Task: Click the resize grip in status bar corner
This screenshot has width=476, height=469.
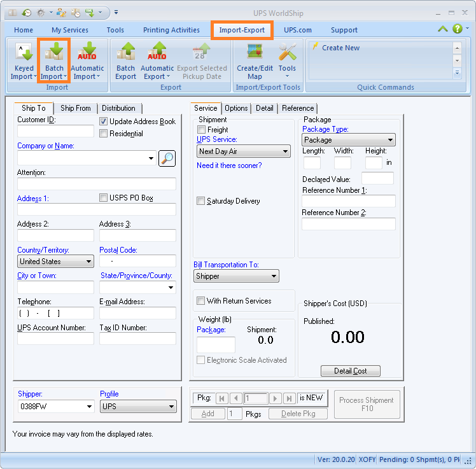Action: pos(468,461)
